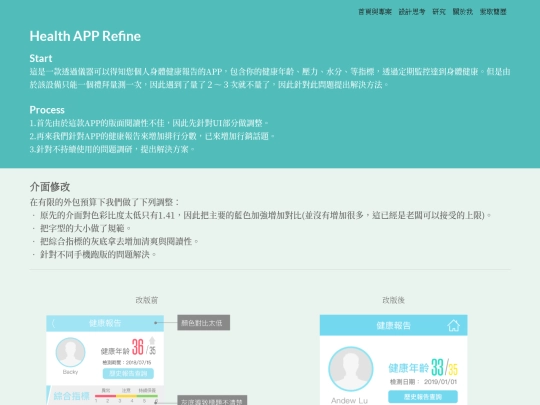Open the 首頁與專案 navigation link
540x405 pixels.
point(375,12)
